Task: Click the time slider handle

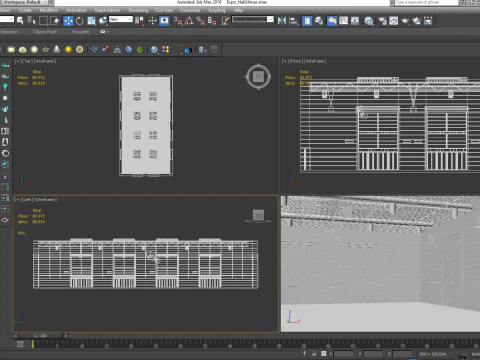Action: coord(40,335)
